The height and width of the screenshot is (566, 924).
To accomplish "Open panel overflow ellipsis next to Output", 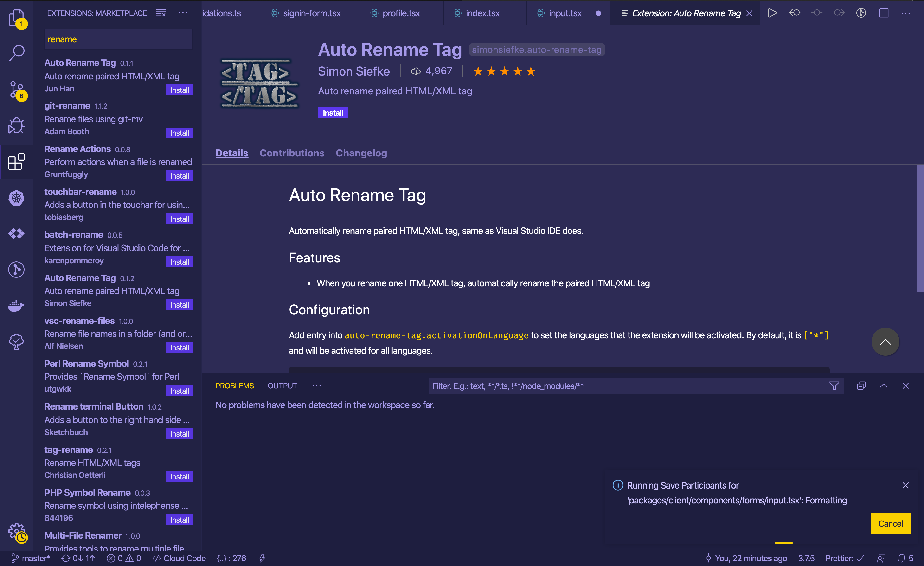I will pyautogui.click(x=316, y=386).
